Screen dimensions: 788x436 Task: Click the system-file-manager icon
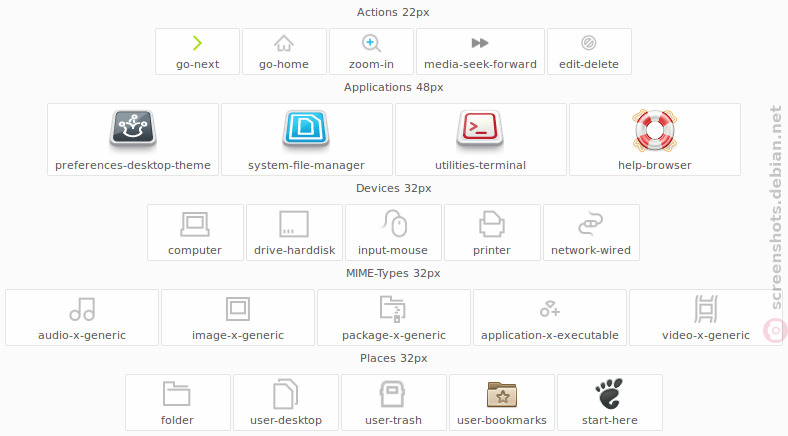(306, 129)
